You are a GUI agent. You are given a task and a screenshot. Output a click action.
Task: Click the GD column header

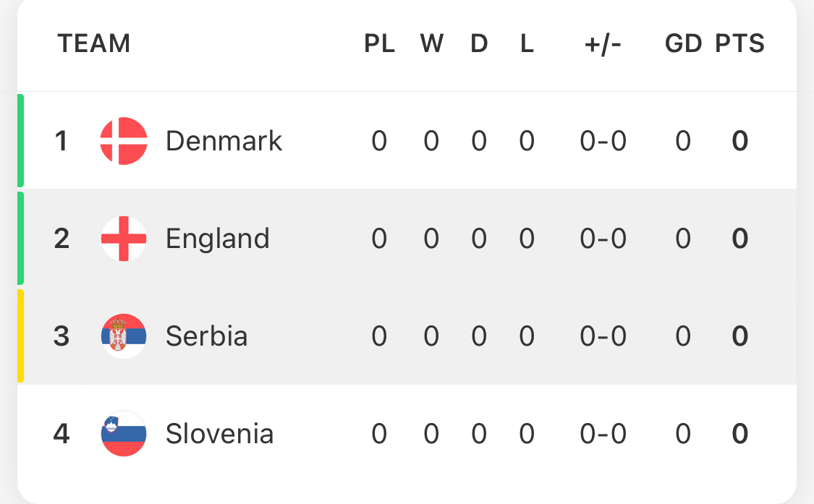[x=683, y=44]
